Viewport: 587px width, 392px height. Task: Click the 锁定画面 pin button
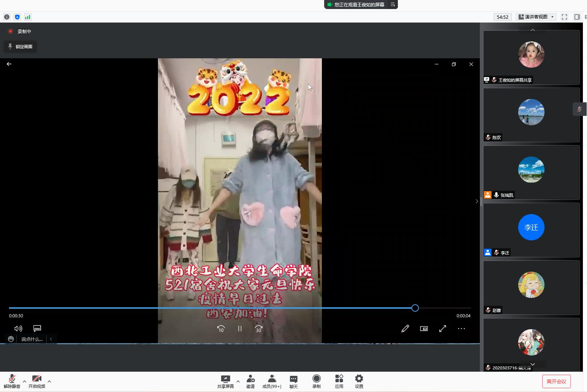(20, 47)
